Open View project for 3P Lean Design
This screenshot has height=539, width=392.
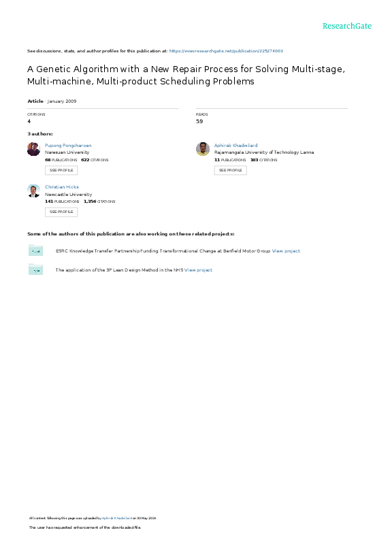pos(198,270)
